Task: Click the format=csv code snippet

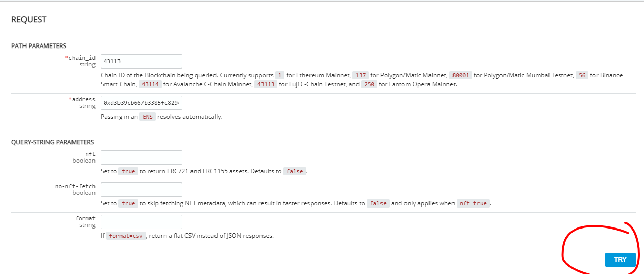Action: 126,236
